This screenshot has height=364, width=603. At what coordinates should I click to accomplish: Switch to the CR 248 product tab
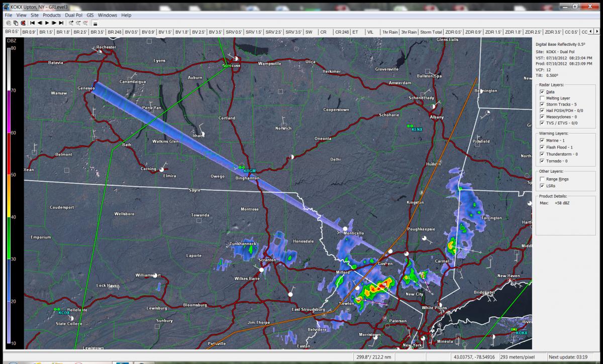click(x=342, y=32)
